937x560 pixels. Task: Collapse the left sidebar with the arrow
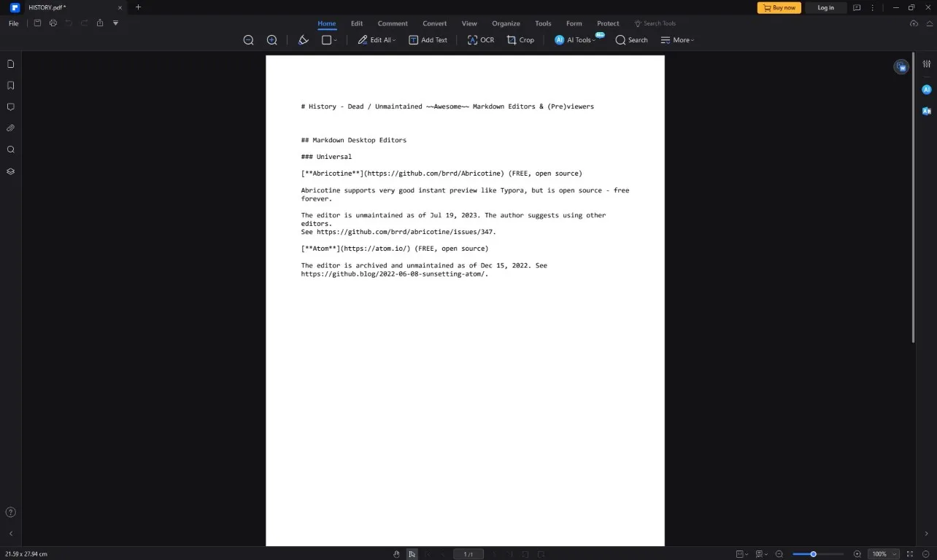[10, 534]
